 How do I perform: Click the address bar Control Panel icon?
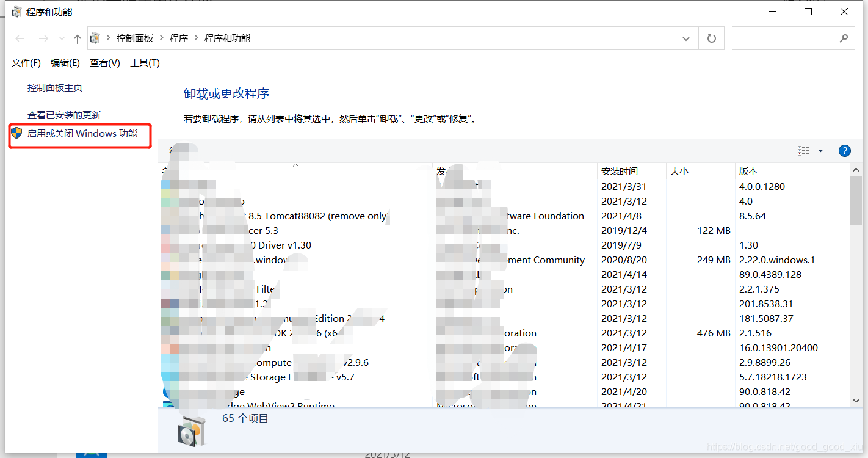tap(95, 38)
